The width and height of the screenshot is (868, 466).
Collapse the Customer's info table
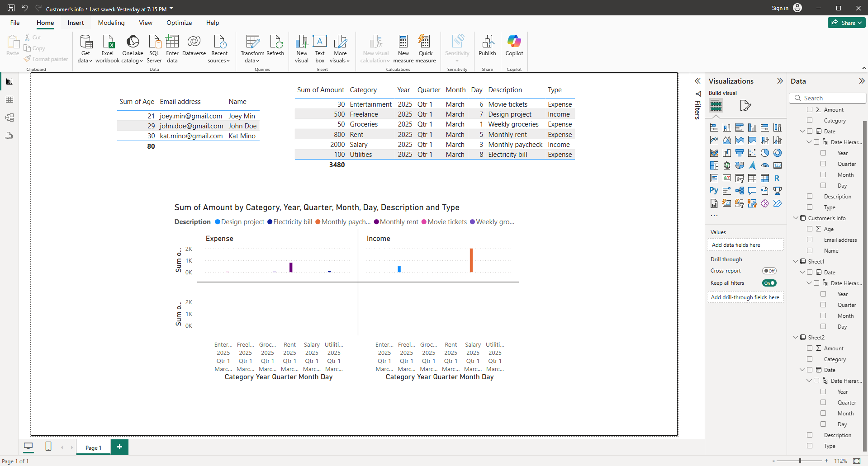click(796, 218)
